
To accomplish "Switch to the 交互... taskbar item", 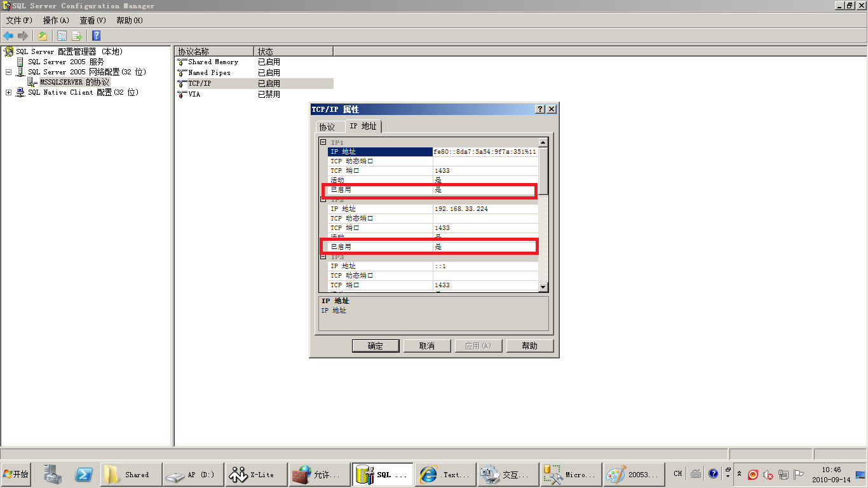I will [507, 475].
